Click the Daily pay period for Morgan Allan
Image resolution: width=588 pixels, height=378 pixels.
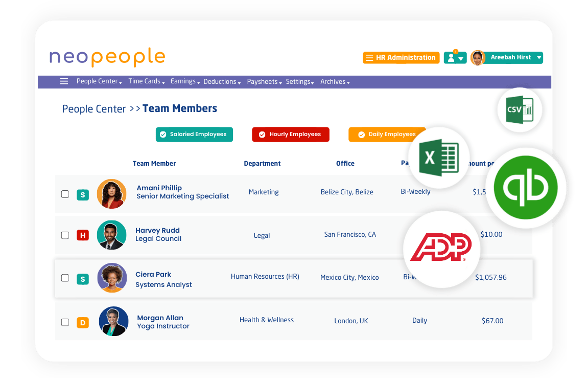tap(419, 321)
